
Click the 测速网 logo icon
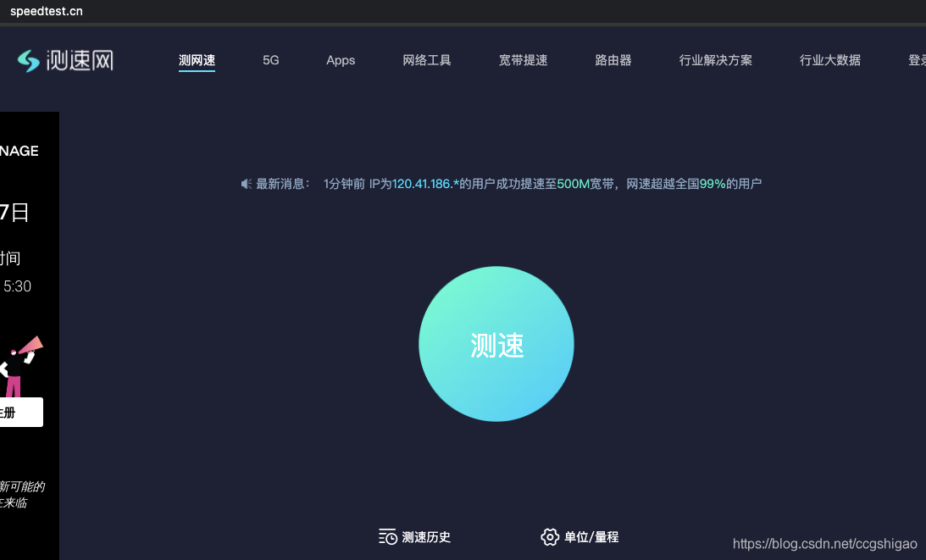point(28,60)
